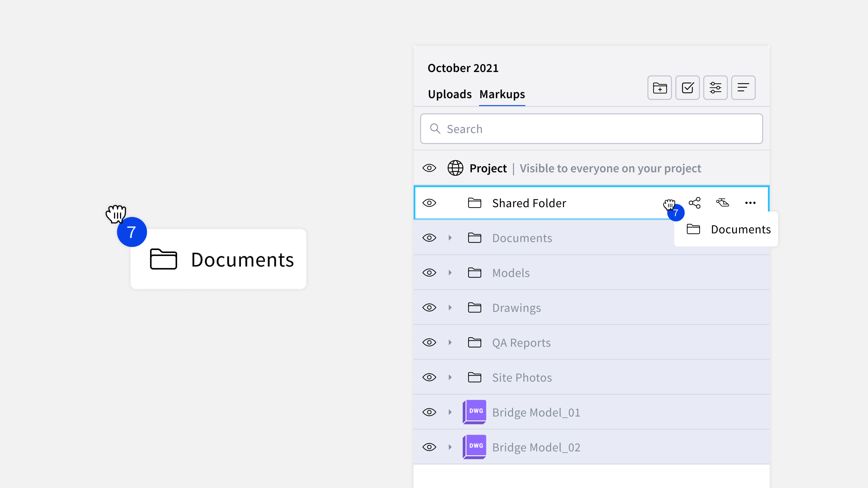
Task: Click the DWG icon of Bridge Model_01
Action: pos(474,412)
